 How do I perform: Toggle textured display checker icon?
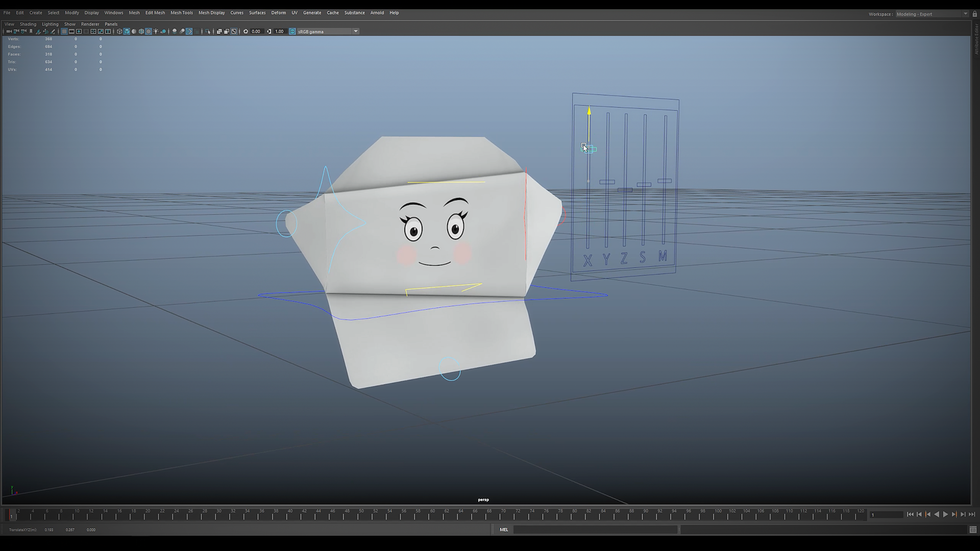(149, 31)
